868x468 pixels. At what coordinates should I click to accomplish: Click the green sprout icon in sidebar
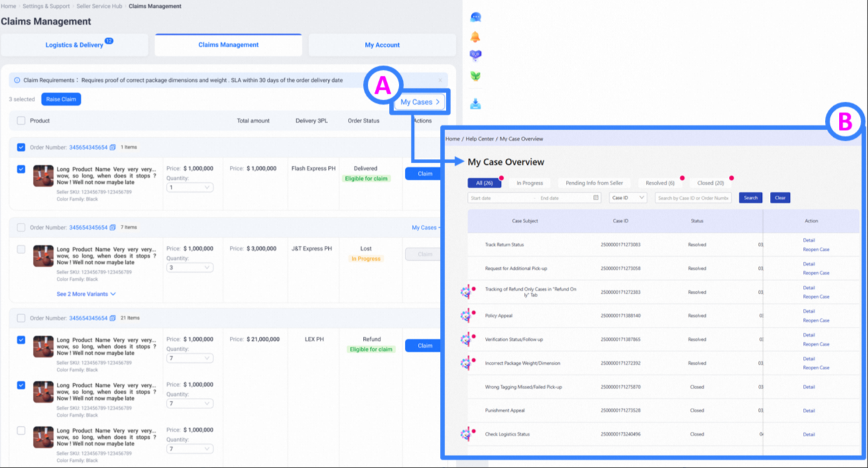(475, 76)
